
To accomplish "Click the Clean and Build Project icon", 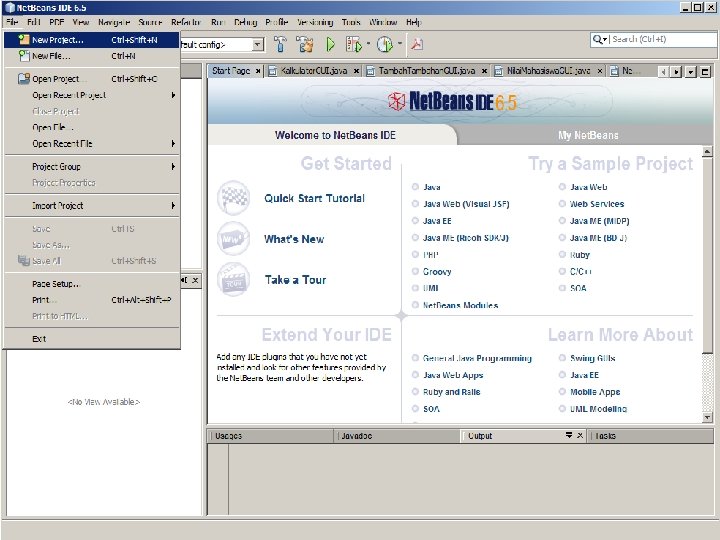I will tap(305, 44).
